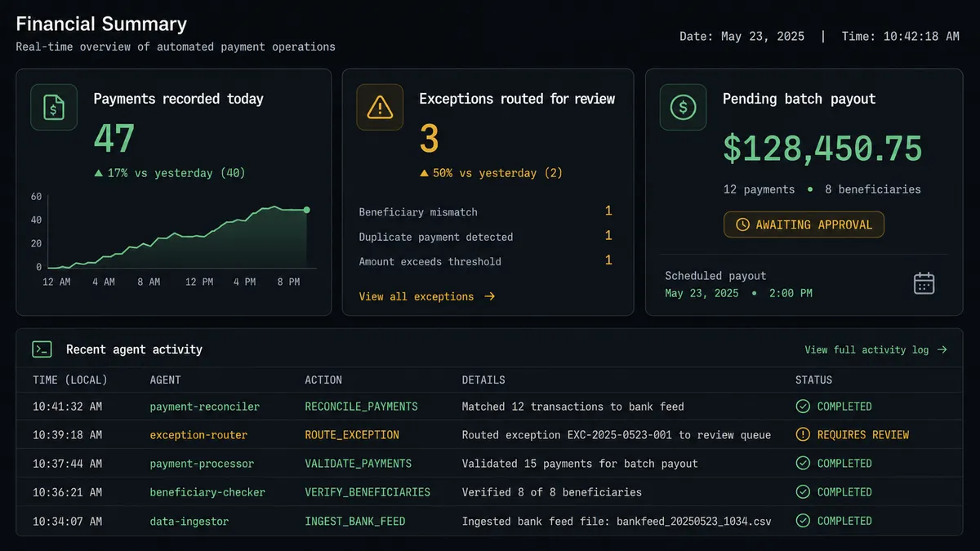
Task: Sort by the TIME (LOCAL) column header
Action: pyautogui.click(x=70, y=380)
